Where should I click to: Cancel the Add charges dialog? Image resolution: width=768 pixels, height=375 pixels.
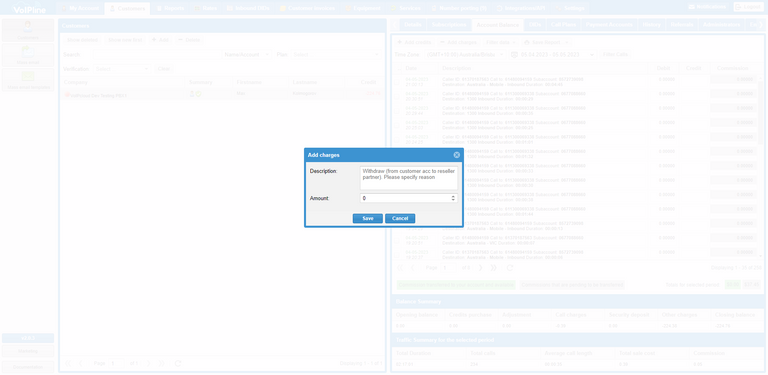400,218
